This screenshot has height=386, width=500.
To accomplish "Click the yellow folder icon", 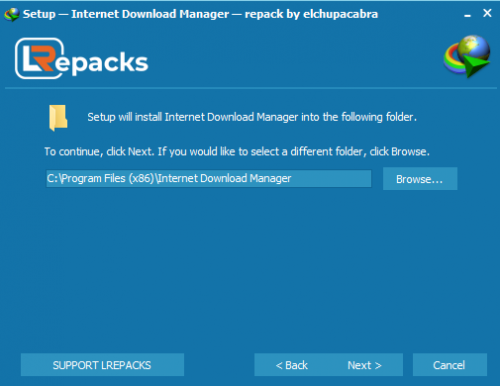I will [58, 118].
